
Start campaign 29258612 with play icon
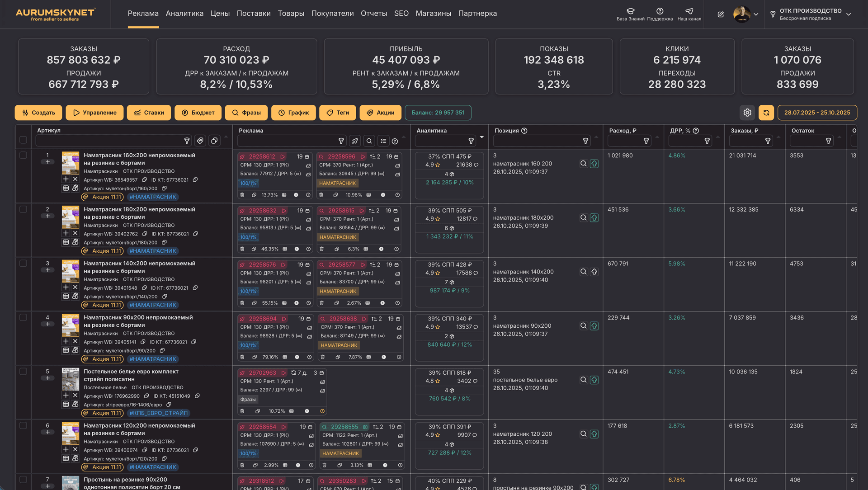[x=283, y=156]
